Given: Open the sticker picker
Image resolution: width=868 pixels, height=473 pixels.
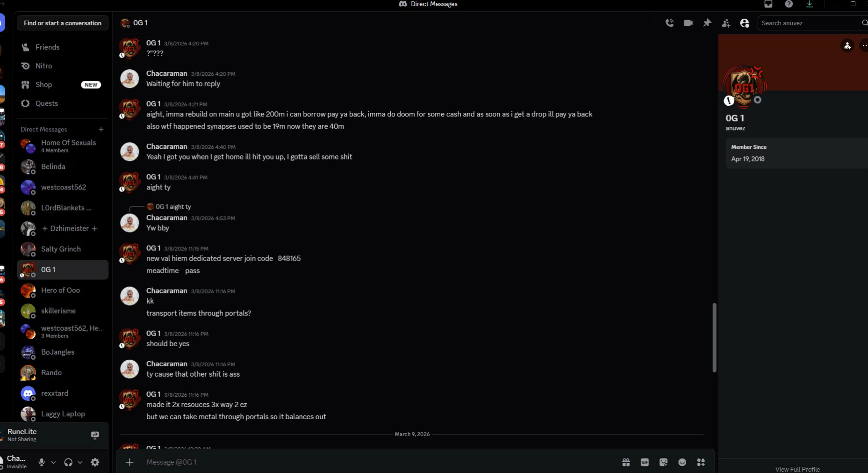Looking at the screenshot, I should 663,462.
